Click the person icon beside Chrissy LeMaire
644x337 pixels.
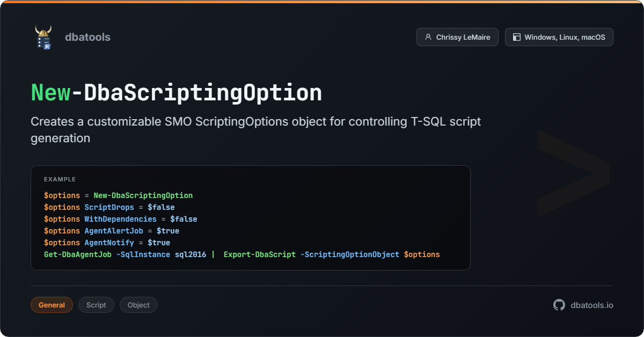coord(428,38)
